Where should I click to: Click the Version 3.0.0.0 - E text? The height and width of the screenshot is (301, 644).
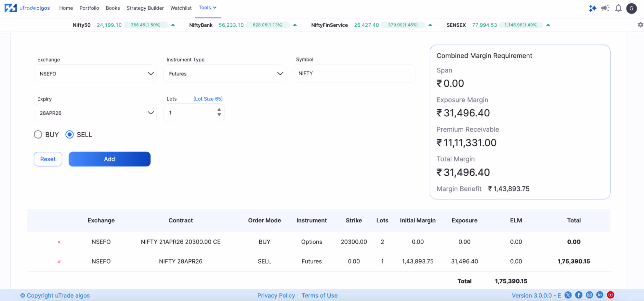pyautogui.click(x=536, y=296)
